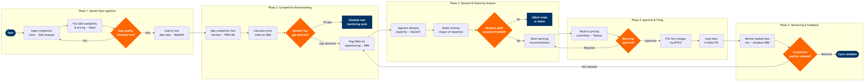Select the Phase 5: Monitoring & Feedback title
The image size is (868, 82).
tap(799, 25)
